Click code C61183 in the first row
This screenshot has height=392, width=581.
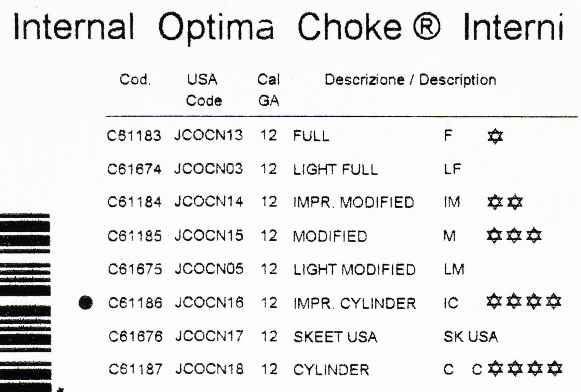coord(134,136)
